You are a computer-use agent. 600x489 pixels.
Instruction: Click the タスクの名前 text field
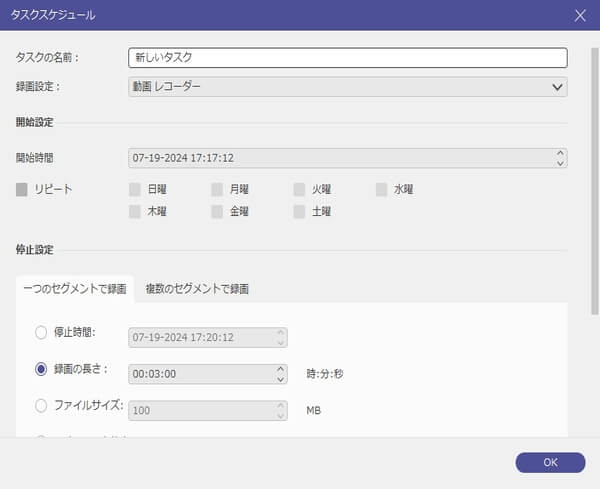(347, 58)
